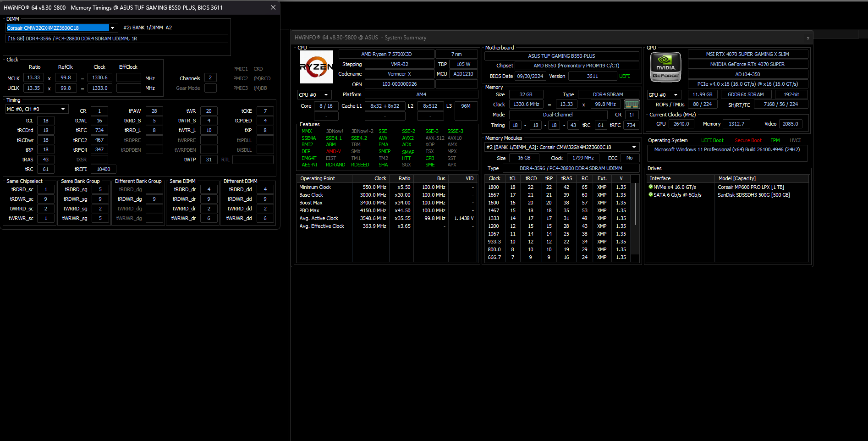Click the UCLK clock value 1333.0
The width and height of the screenshot is (868, 441).
[x=99, y=88]
